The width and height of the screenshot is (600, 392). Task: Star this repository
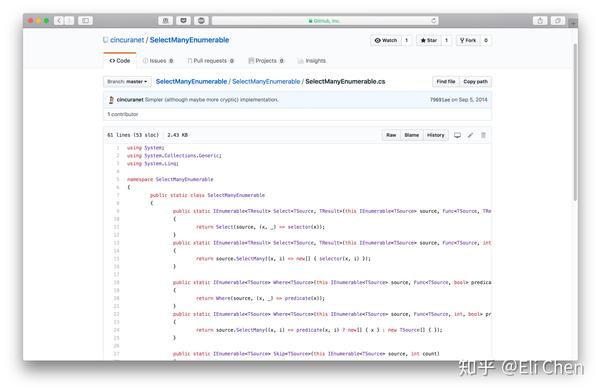pos(429,40)
